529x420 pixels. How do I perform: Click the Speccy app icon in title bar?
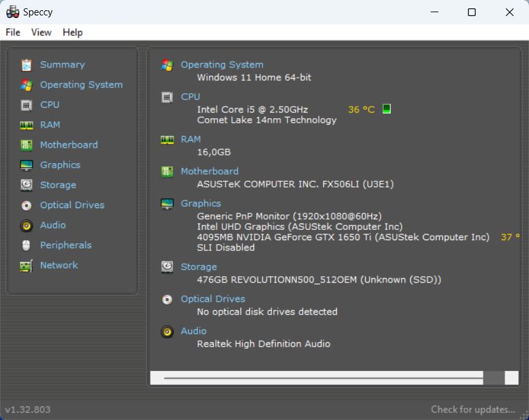click(12, 12)
